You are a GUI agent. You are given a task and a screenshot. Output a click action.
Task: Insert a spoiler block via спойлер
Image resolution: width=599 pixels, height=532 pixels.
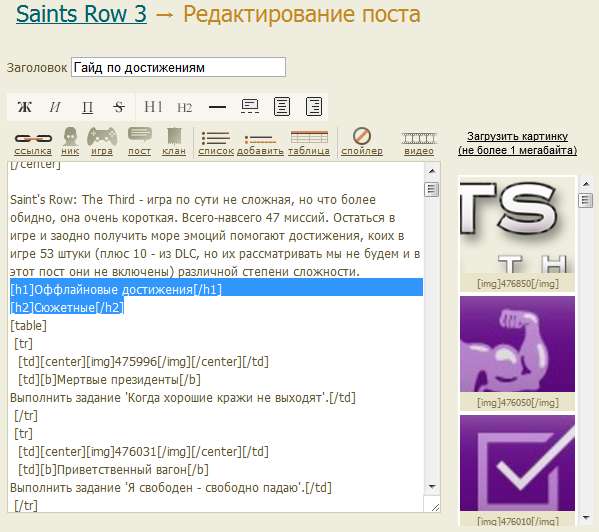[362, 141]
